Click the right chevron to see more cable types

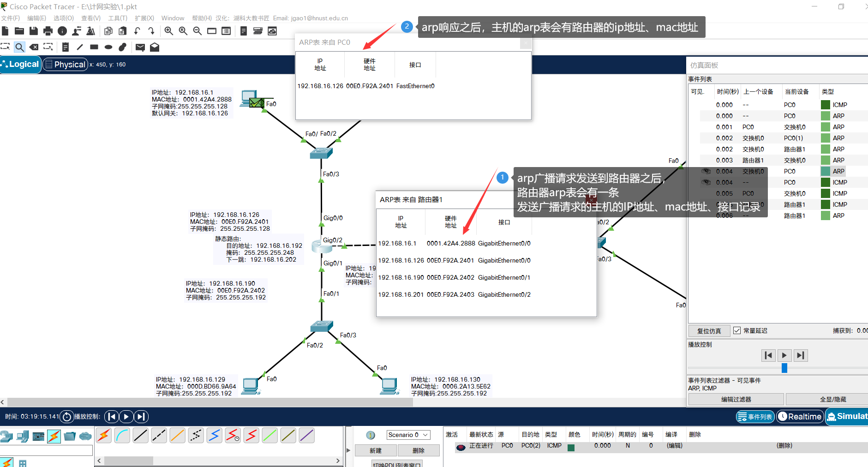pyautogui.click(x=337, y=461)
